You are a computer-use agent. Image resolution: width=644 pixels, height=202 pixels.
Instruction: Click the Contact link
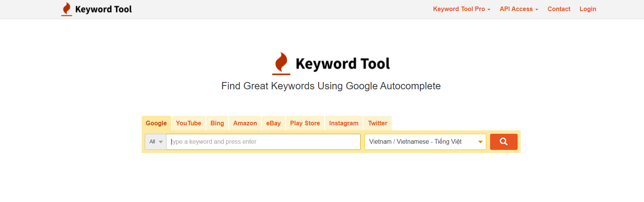tap(559, 9)
